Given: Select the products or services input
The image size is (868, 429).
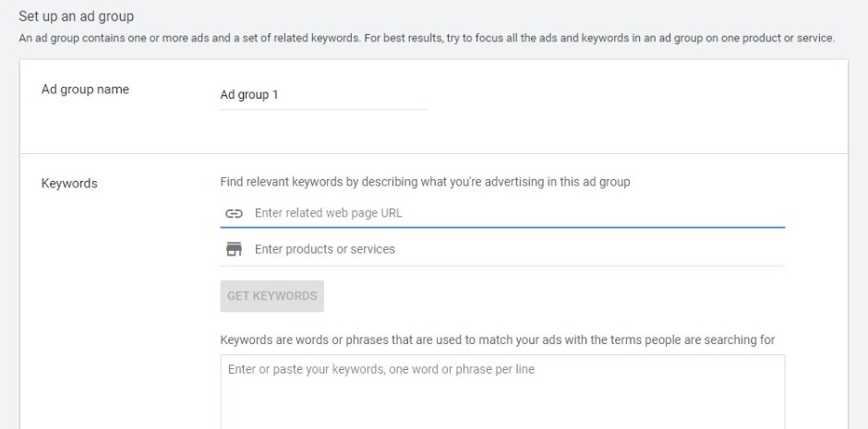Looking at the screenshot, I should tap(517, 249).
